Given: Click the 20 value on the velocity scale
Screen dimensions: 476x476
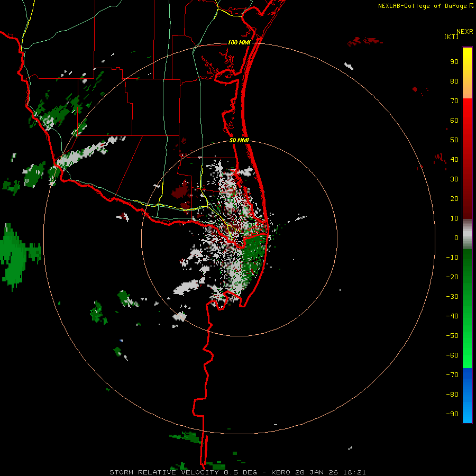Looking at the screenshot, I should tap(454, 198).
